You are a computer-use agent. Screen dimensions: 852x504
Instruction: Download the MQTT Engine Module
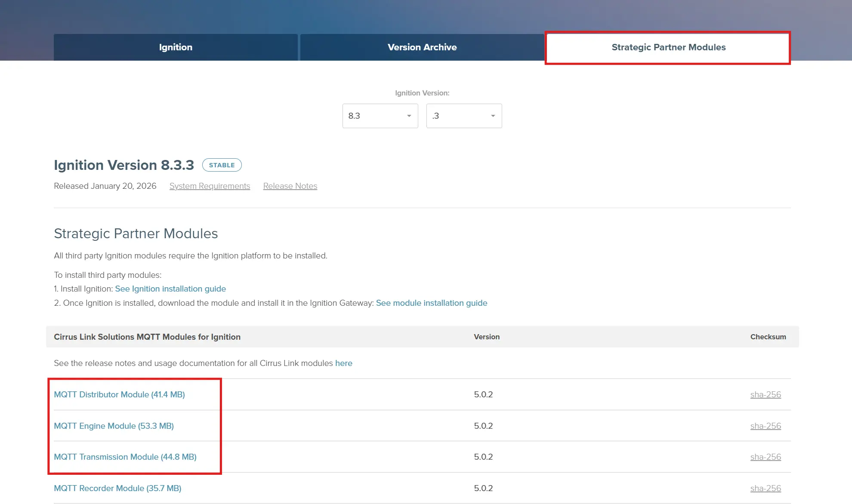114,426
